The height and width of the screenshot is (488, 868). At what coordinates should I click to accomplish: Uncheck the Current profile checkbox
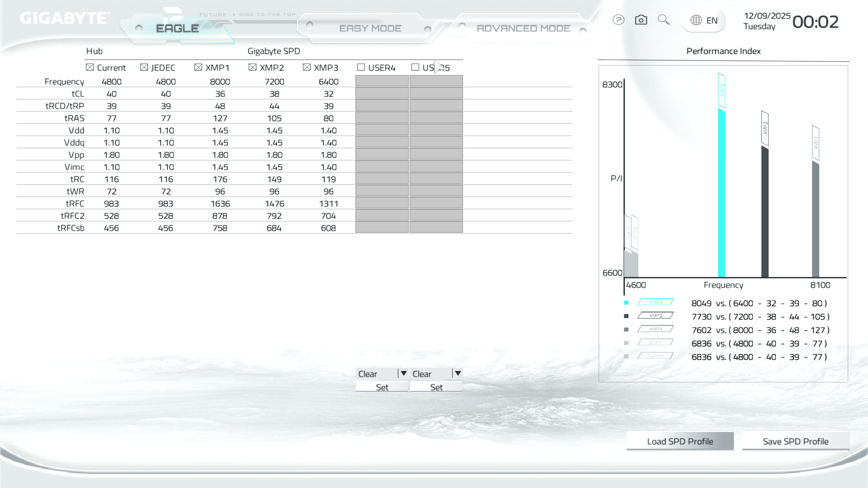coord(90,67)
